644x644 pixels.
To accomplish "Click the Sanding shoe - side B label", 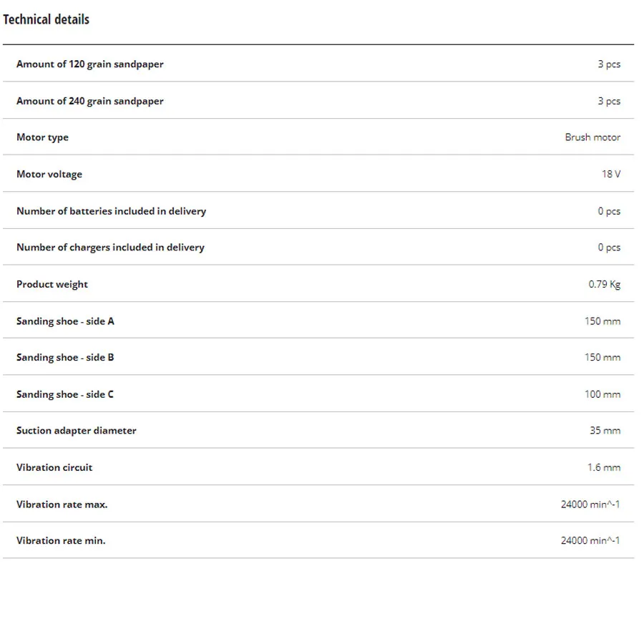I will coord(65,358).
